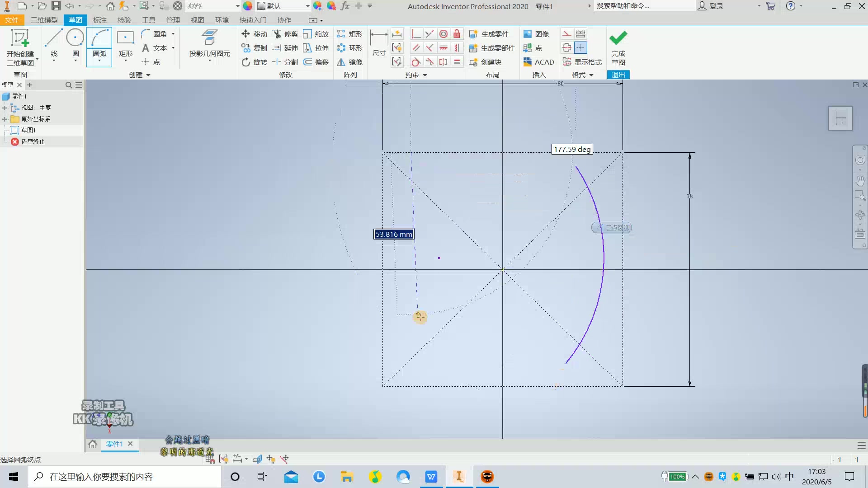Expand the Constrain panel dropdown
Screen dimensions: 868x488
pyautogui.click(x=425, y=75)
